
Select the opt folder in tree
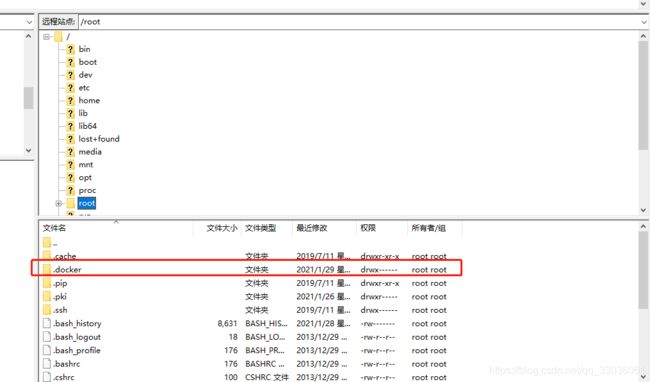tap(85, 178)
